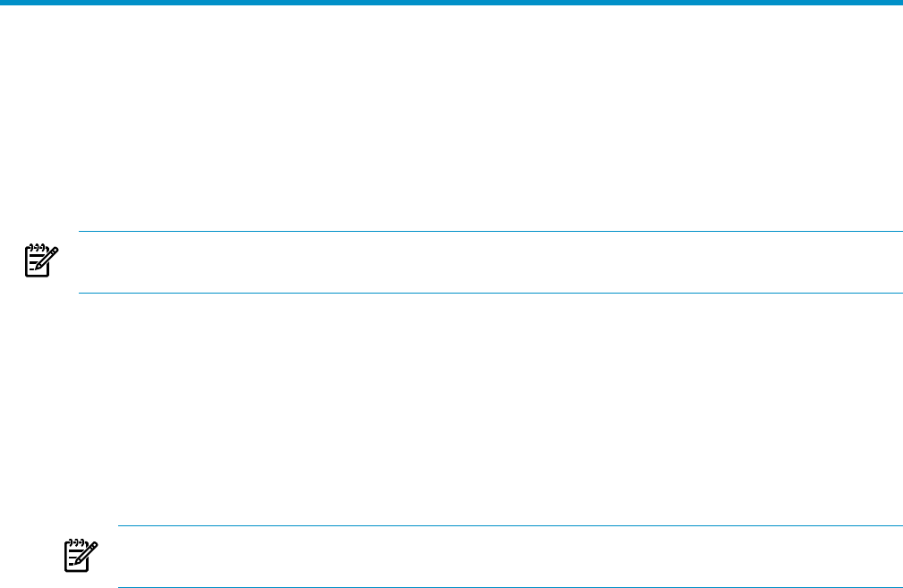This screenshot has height=588, width=903.
Task: Click the bottom rule of the lower note
Action: [510, 587]
